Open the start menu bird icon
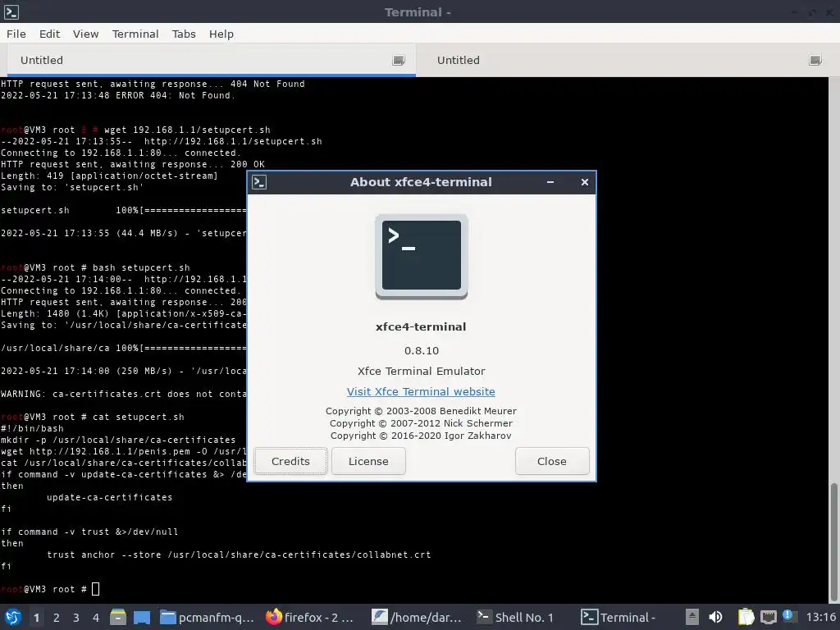Image resolution: width=840 pixels, height=630 pixels. point(13,617)
